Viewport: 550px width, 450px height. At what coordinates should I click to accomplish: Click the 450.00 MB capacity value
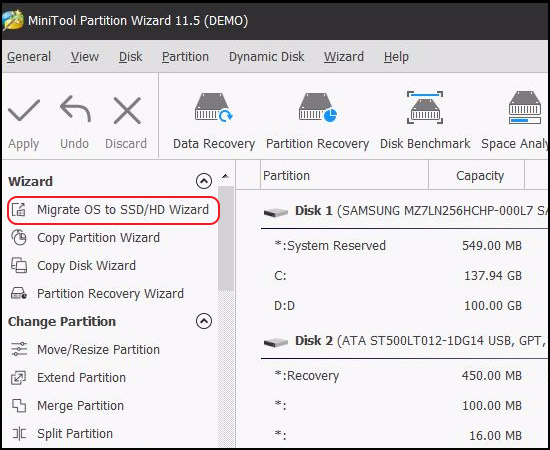coord(492,376)
